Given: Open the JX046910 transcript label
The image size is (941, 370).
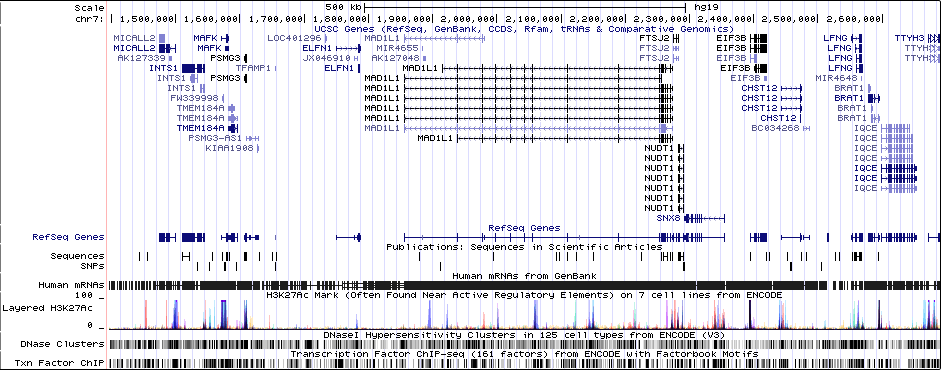Looking at the screenshot, I should coord(326,58).
